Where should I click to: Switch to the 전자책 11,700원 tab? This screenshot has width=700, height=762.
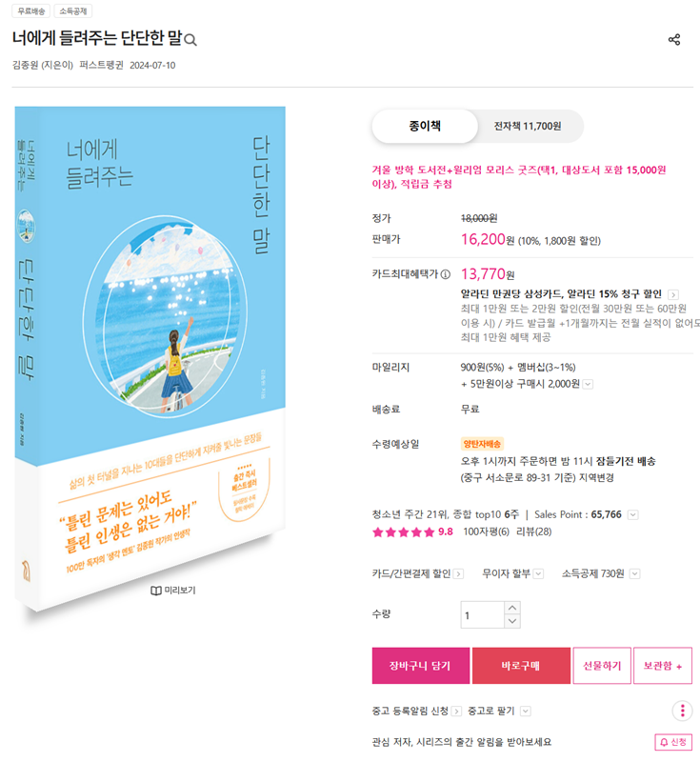point(528,127)
